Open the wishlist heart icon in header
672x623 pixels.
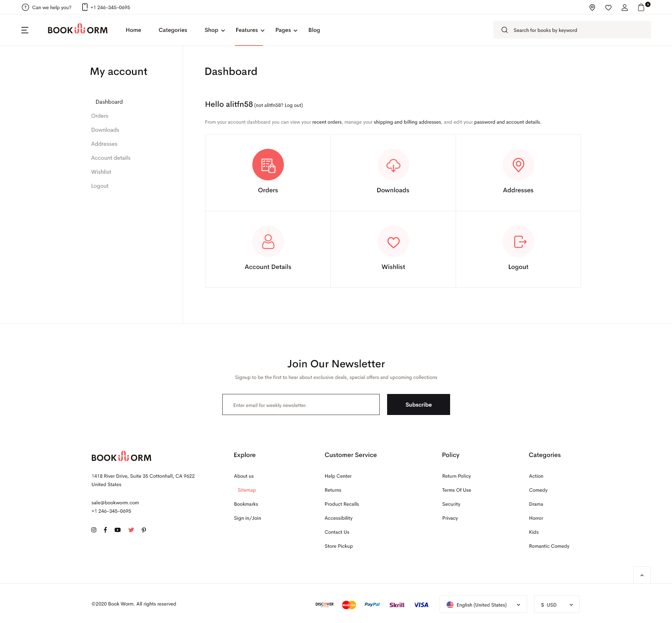(608, 7)
